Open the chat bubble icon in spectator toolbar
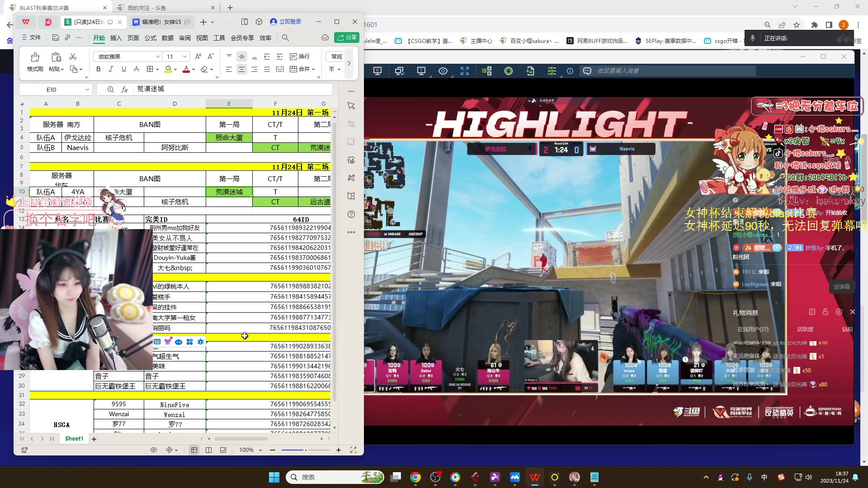The width and height of the screenshot is (868, 488). (x=587, y=71)
